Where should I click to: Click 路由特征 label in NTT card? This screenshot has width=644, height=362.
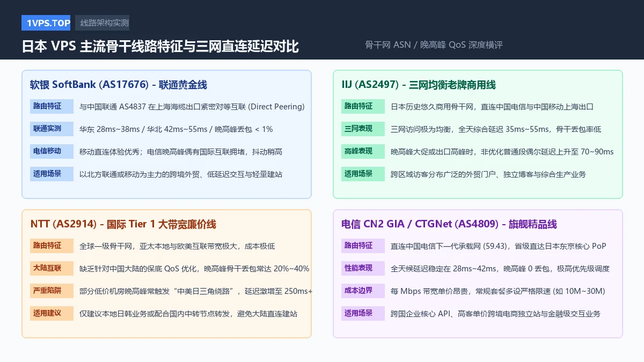pyautogui.click(x=52, y=246)
